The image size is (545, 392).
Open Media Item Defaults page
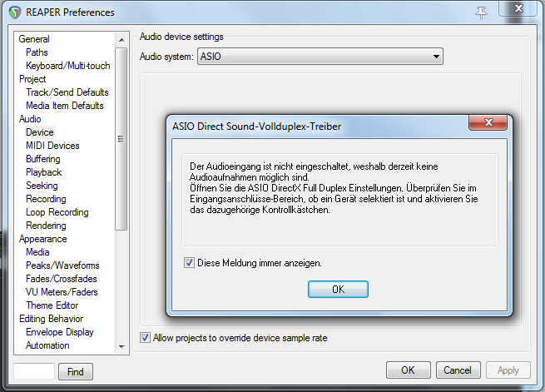click(x=65, y=106)
